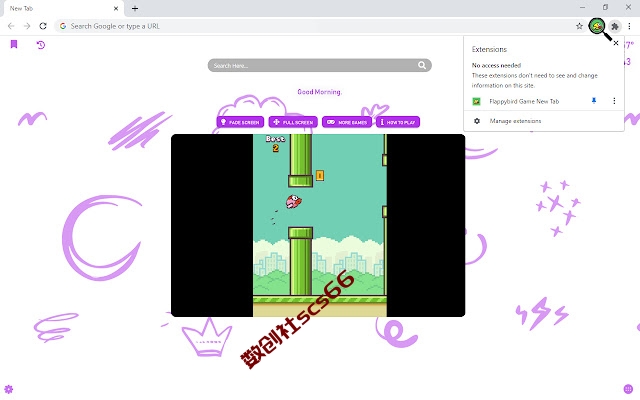The image size is (640, 400).
Task: Click the Flappy Bird game canvas
Action: (x=320, y=225)
